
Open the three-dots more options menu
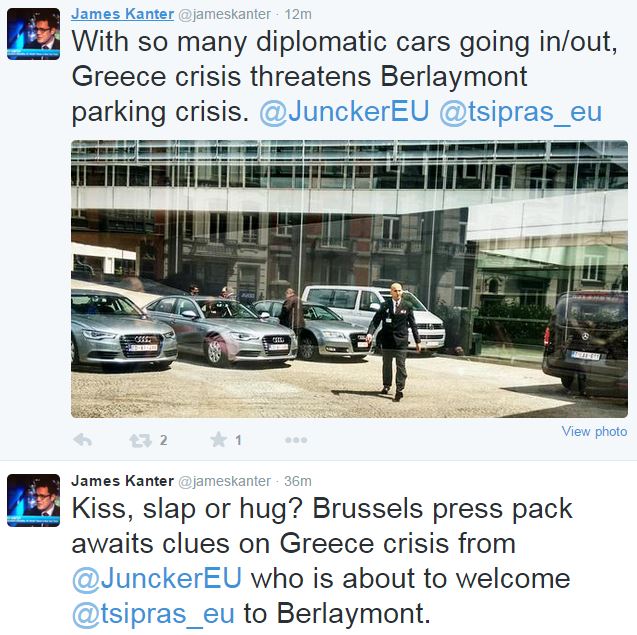296,440
